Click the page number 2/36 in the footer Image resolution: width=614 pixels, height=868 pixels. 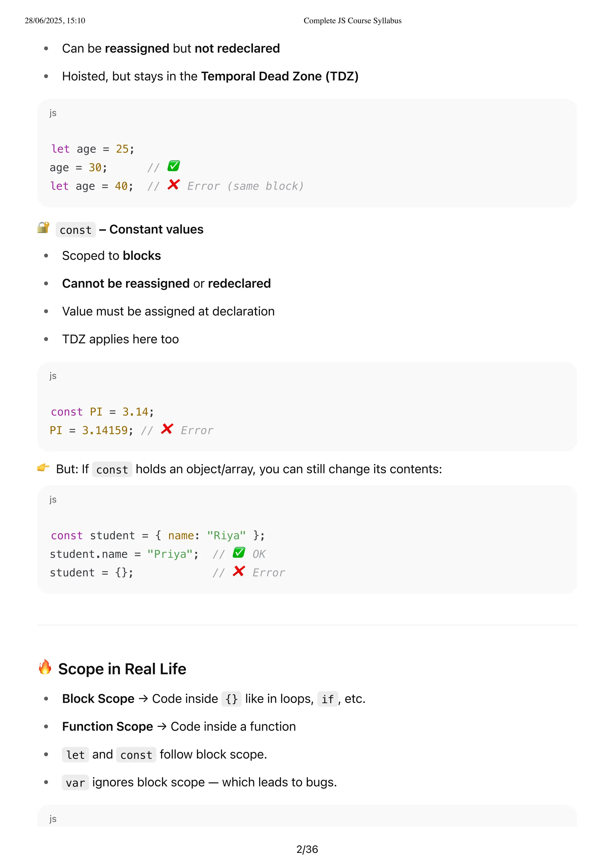(307, 849)
